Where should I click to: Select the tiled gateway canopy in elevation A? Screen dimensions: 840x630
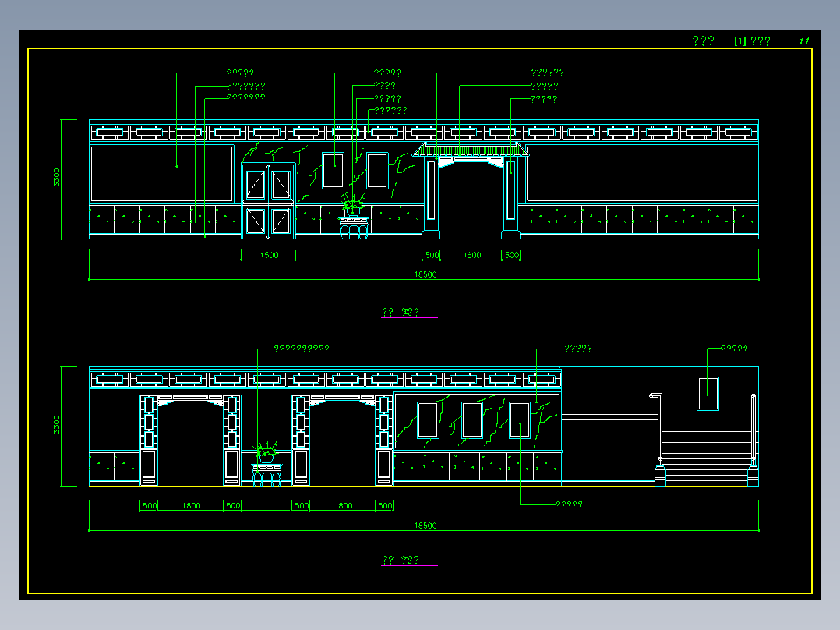tap(471, 150)
